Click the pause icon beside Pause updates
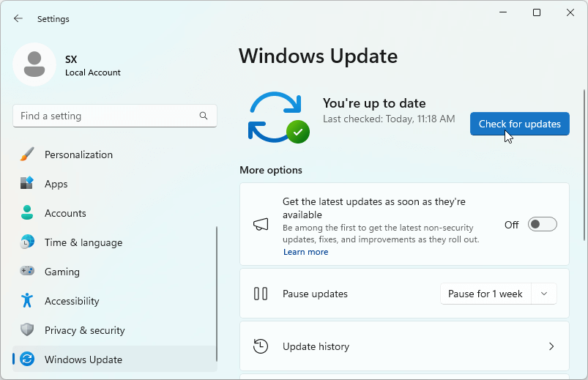This screenshot has height=380, width=588. click(x=261, y=294)
